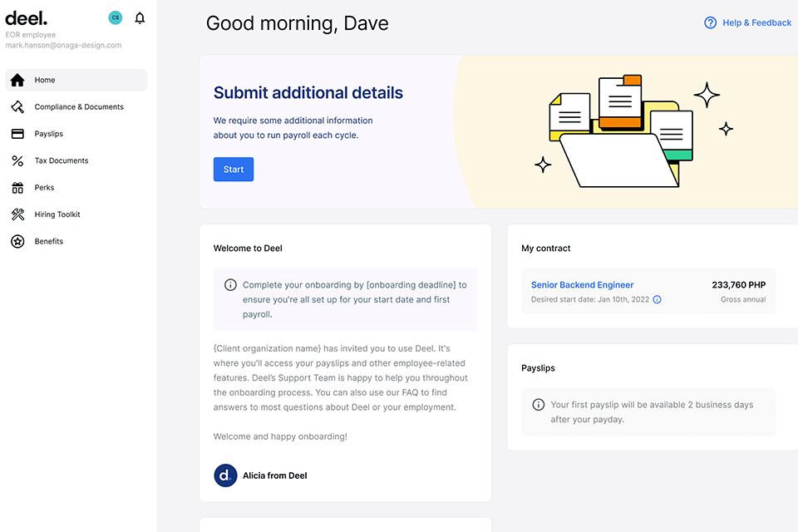The image size is (798, 532).
Task: Click the Payslips card icon
Action: tap(17, 134)
